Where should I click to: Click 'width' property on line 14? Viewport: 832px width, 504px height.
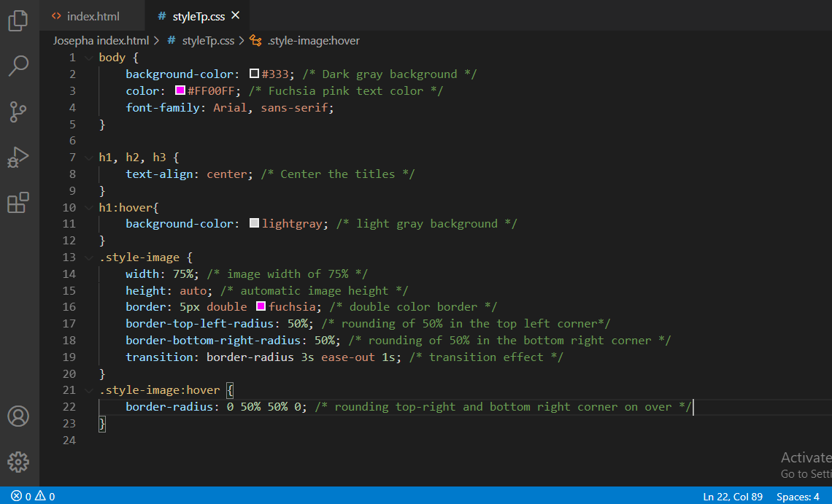coord(142,274)
